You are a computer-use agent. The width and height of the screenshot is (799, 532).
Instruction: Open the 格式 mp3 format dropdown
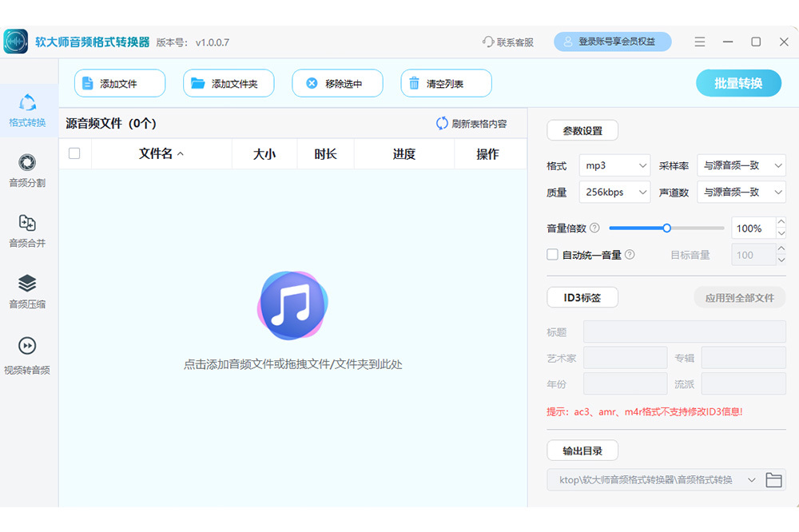615,165
